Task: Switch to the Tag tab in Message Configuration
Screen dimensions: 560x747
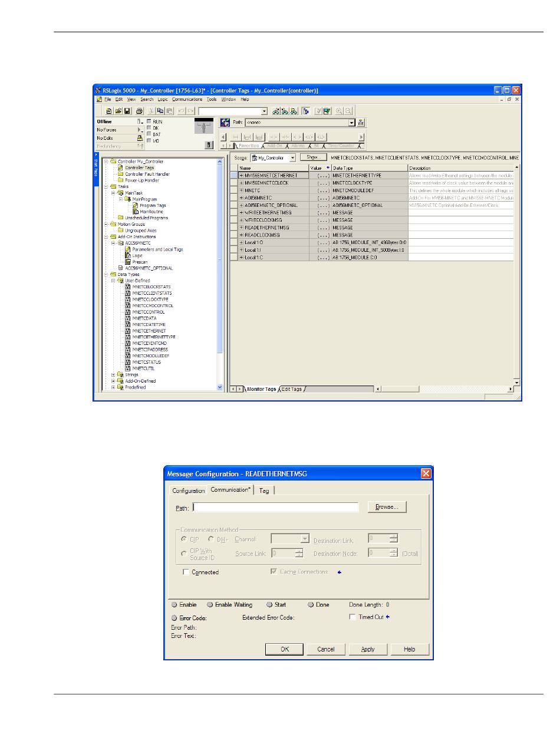Action: pyautogui.click(x=264, y=491)
